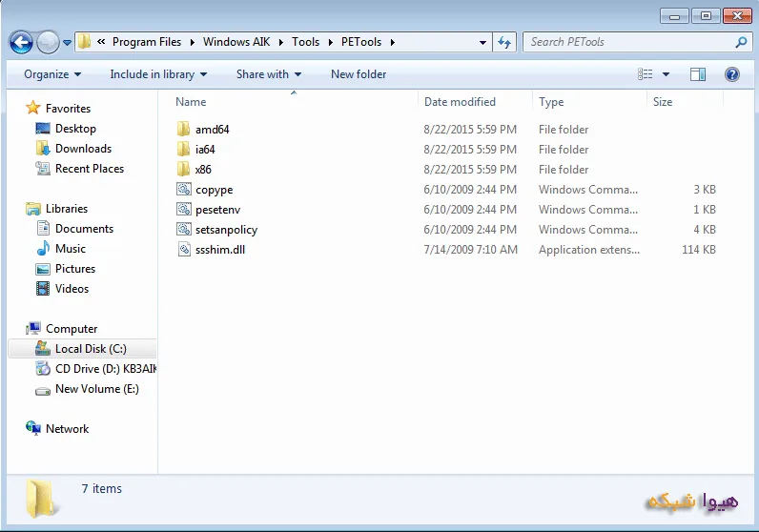This screenshot has width=759, height=532.
Task: Click the amd64 folder name
Action: [x=212, y=130]
